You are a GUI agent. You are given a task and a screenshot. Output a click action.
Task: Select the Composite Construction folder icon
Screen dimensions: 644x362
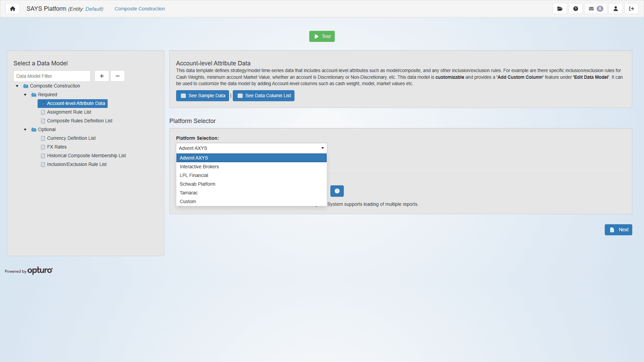pos(26,86)
